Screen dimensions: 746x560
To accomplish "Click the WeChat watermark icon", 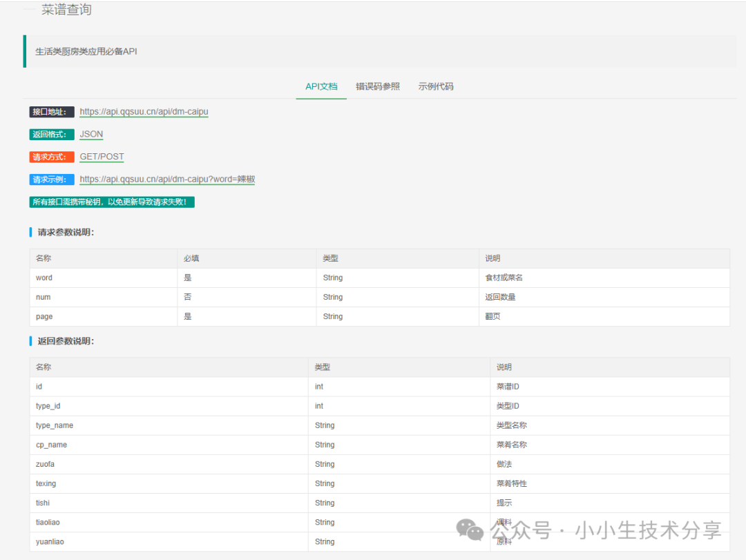I will (470, 530).
